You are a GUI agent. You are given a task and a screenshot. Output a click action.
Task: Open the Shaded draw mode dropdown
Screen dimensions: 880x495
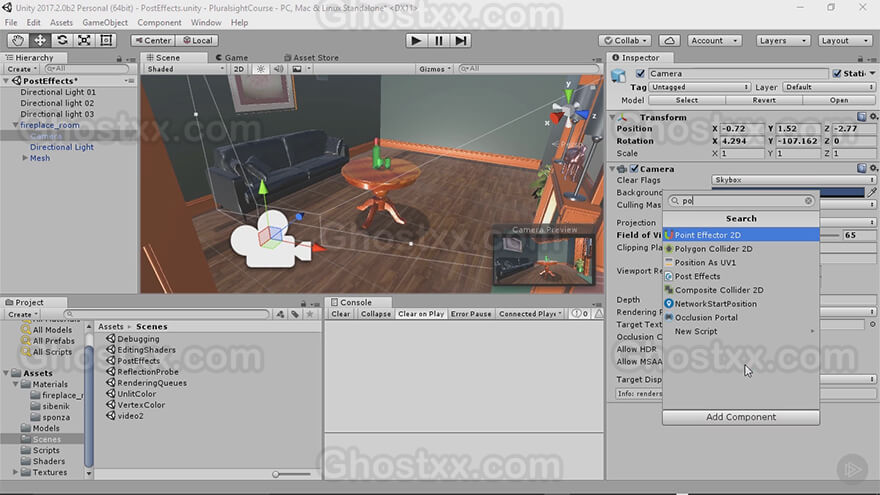pos(185,69)
